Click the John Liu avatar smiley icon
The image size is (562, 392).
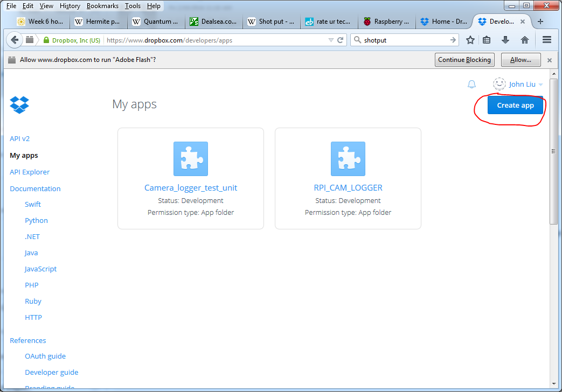click(499, 84)
